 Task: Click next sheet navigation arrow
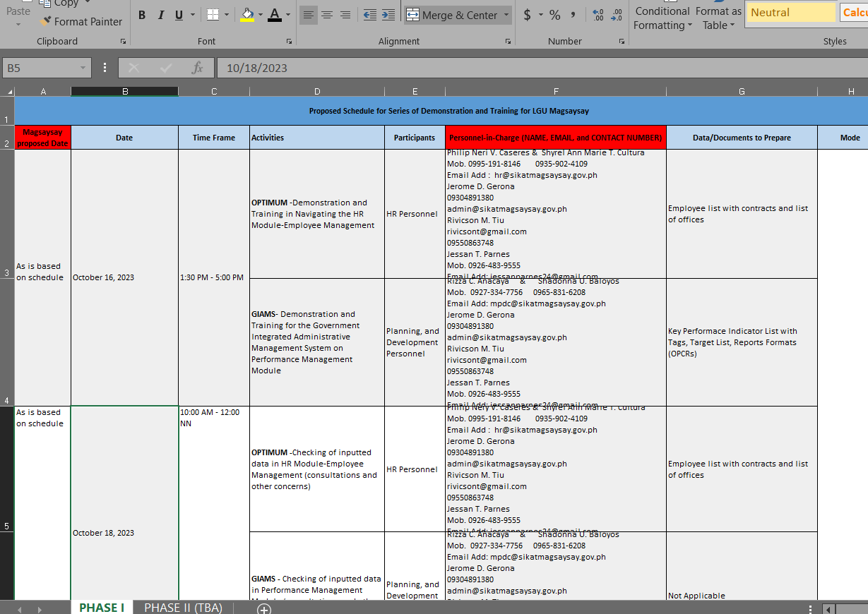(x=40, y=609)
